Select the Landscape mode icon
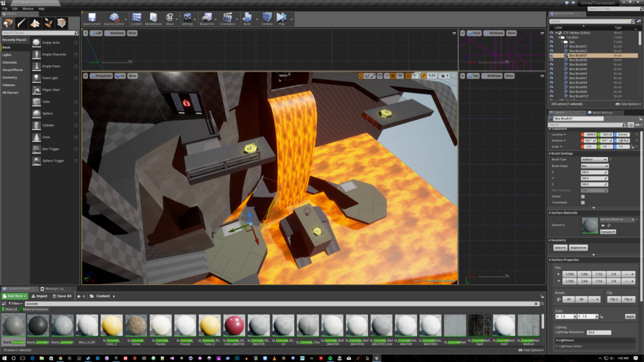Viewport: 644px width, 362px height. coord(35,23)
